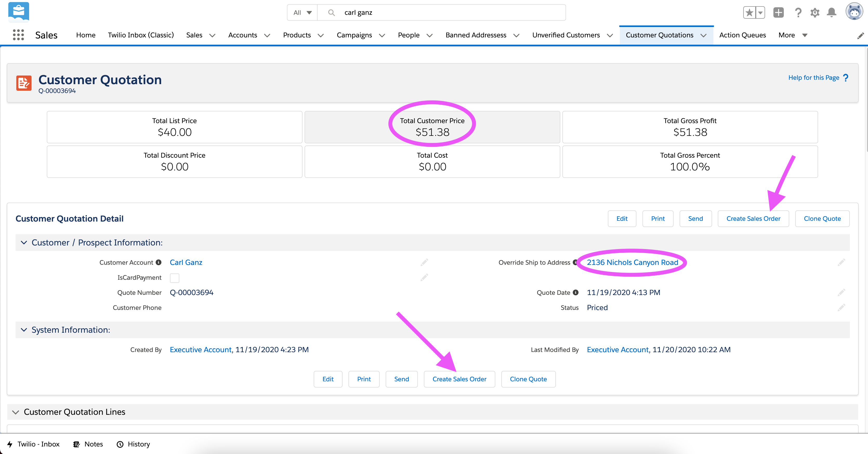The height and width of the screenshot is (454, 868).
Task: Open the notifications bell
Action: [x=832, y=13]
